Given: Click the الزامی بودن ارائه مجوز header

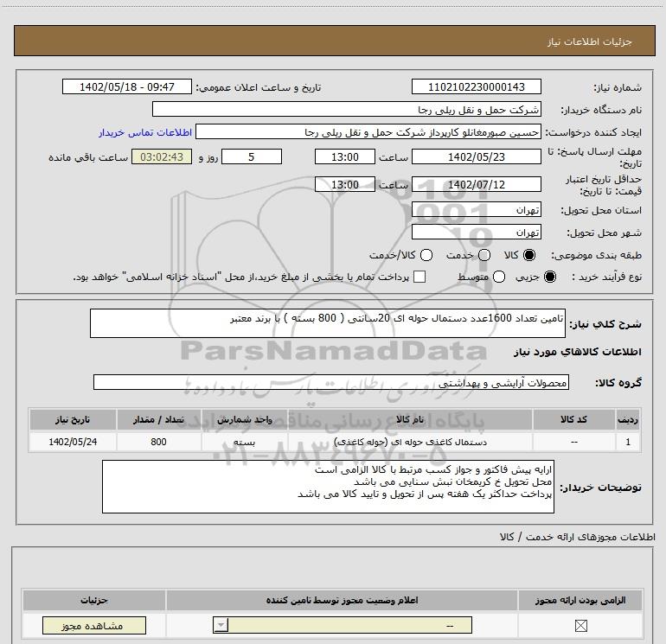Looking at the screenshot, I should (580, 600).
